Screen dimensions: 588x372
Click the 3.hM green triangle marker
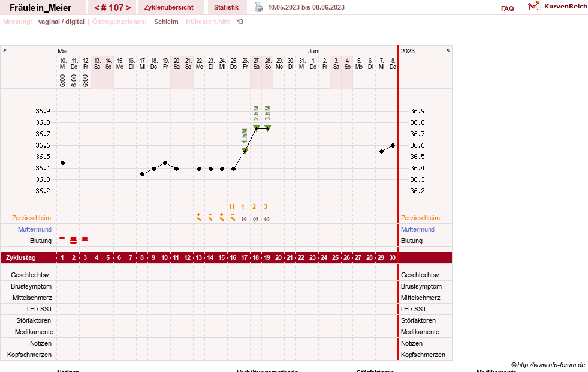click(268, 128)
